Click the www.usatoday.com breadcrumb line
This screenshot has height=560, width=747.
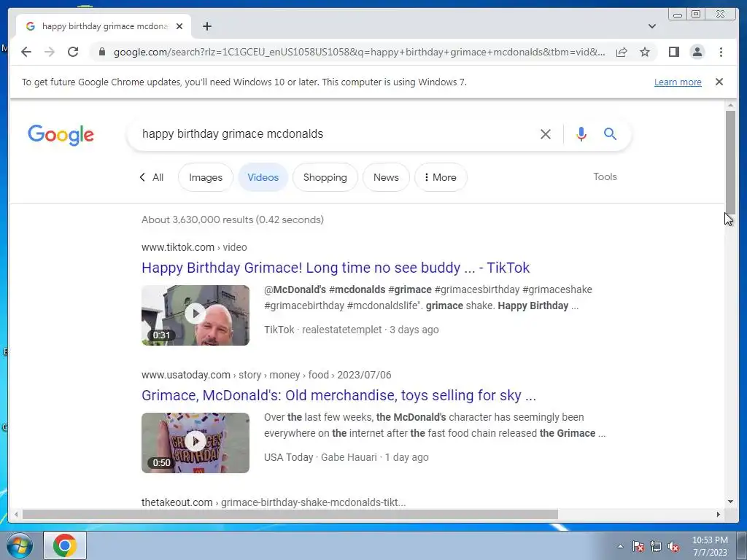pos(266,375)
